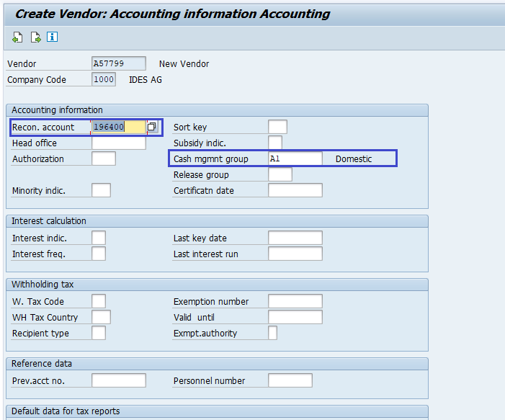This screenshot has width=505, height=420.
Task: Select the Recon. account field containing 196400
Action: pyautogui.click(x=119, y=127)
